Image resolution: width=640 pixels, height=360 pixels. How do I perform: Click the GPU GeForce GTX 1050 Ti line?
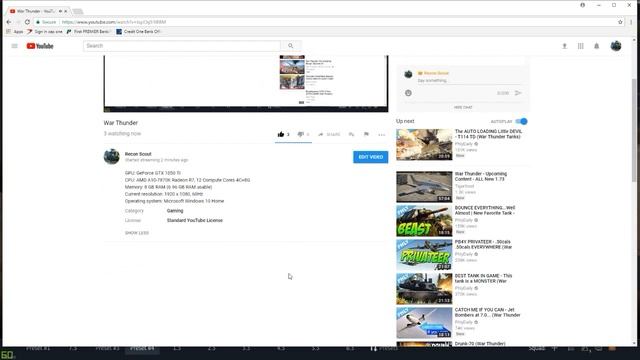coord(153,173)
